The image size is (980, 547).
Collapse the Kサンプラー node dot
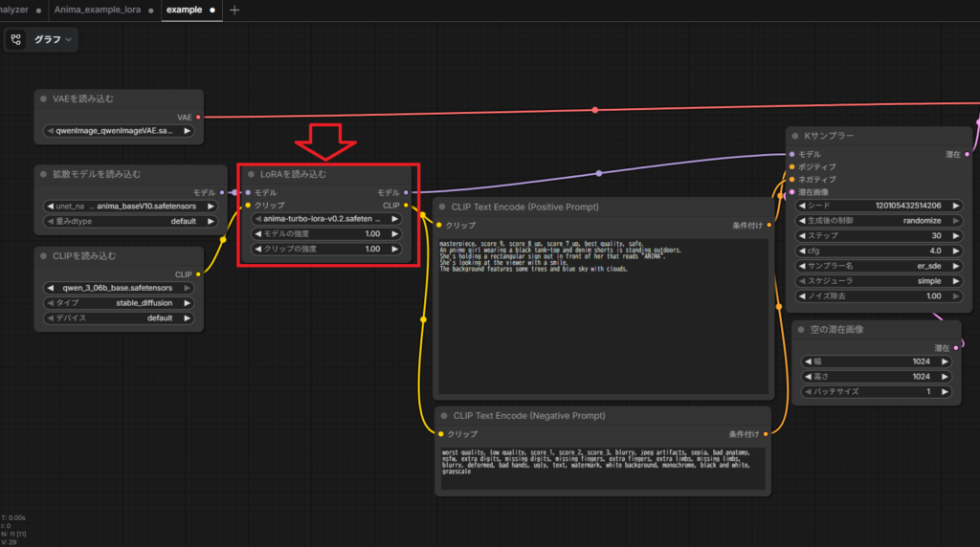[x=795, y=136]
